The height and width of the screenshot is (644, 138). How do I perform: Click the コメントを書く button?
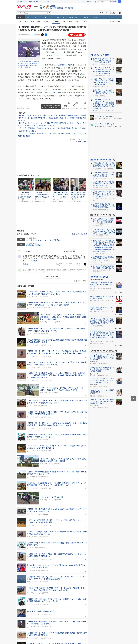[x=69, y=251]
